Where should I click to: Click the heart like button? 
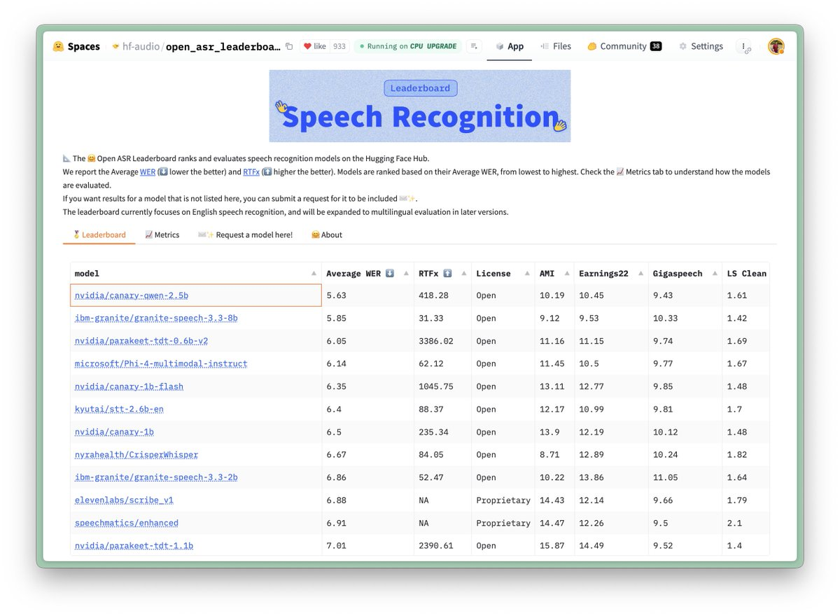314,47
